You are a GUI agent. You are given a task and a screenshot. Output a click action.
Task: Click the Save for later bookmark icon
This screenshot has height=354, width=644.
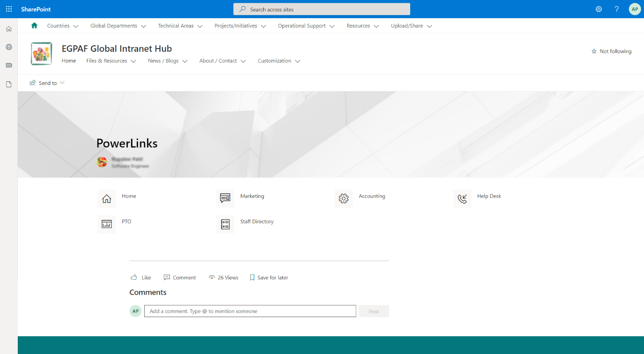pos(252,277)
